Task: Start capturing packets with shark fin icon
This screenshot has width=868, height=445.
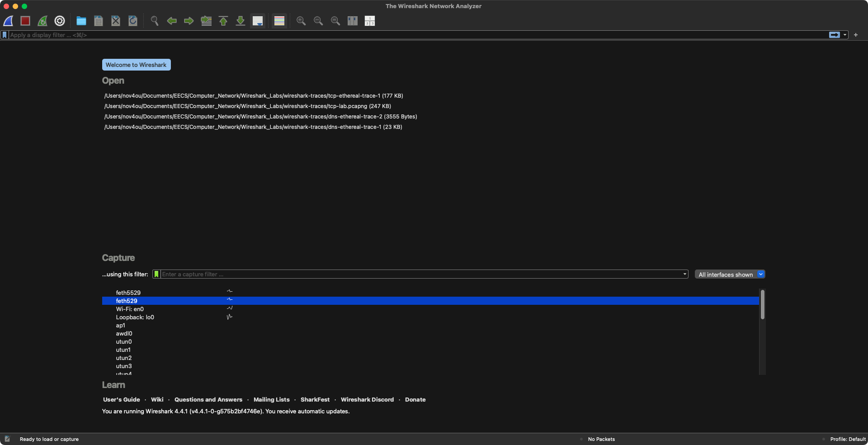Action: click(x=9, y=21)
